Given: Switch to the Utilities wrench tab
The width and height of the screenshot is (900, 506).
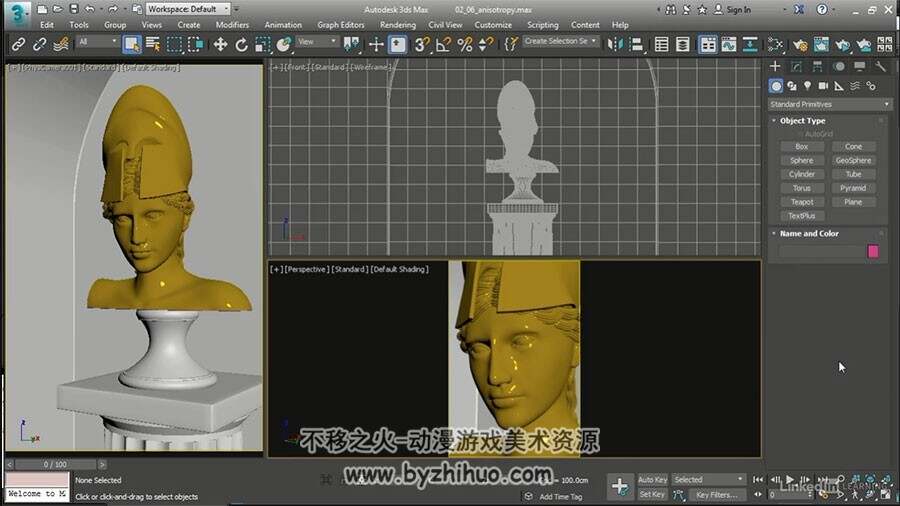Looking at the screenshot, I should [x=880, y=67].
